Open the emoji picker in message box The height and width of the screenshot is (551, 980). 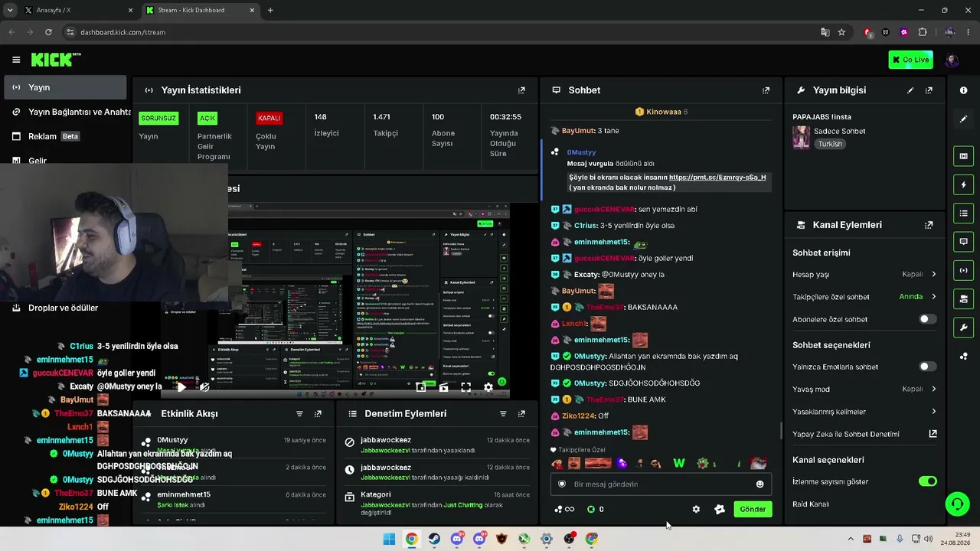759,484
